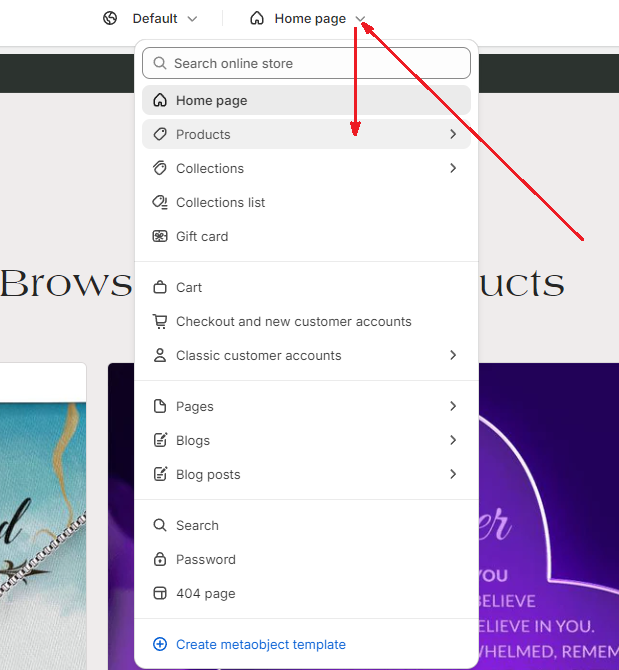Expand the Products submenu arrow
Viewport: 619px width, 670px height.
pyautogui.click(x=453, y=134)
